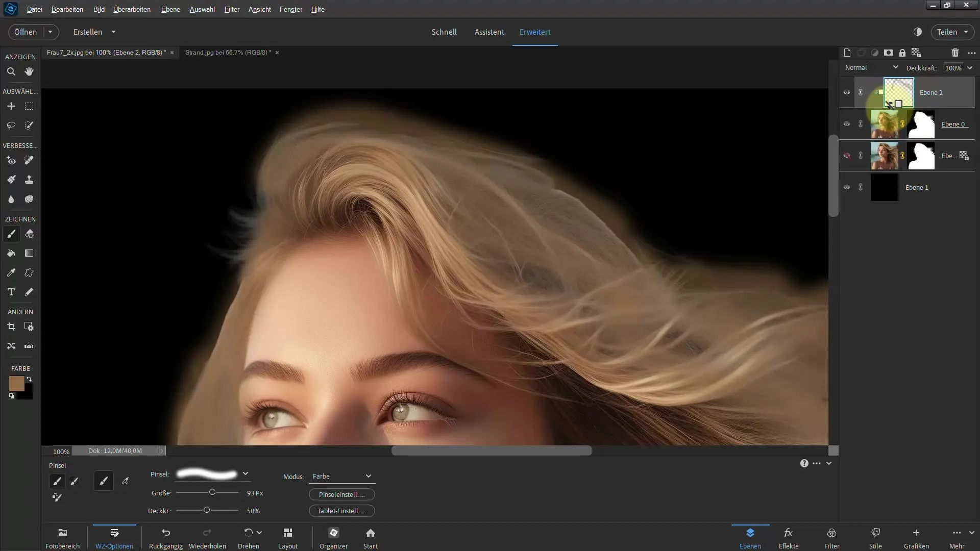Select the Move tool
Viewport: 980px width, 551px height.
point(11,106)
